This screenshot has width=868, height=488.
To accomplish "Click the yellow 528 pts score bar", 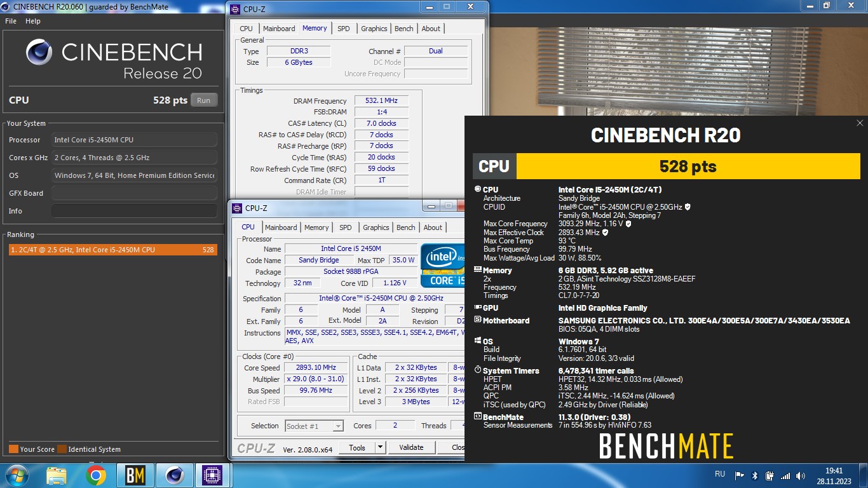I will pyautogui.click(x=688, y=166).
